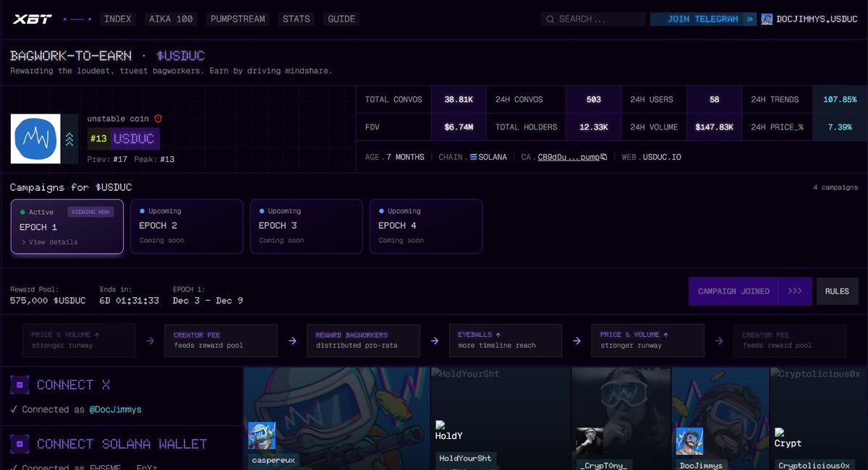The width and height of the screenshot is (868, 470).
Task: Select the upcoming EPOCH 4 card
Action: [425, 226]
